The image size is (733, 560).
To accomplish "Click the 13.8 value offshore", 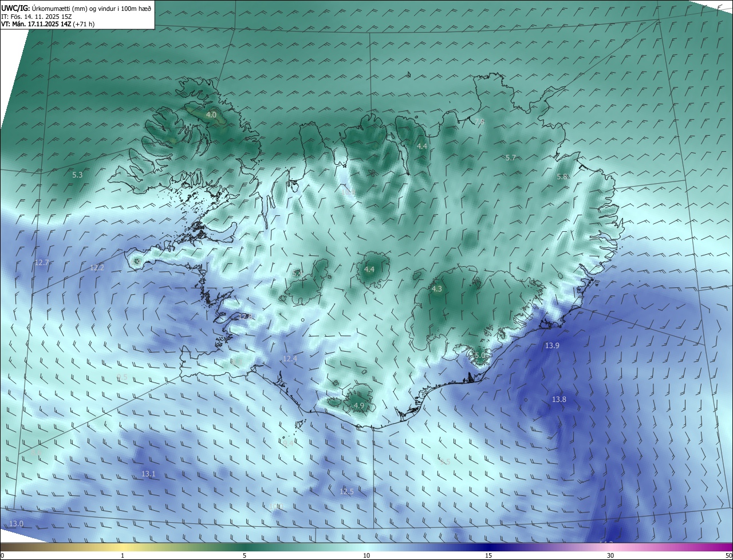I will click(x=559, y=399).
